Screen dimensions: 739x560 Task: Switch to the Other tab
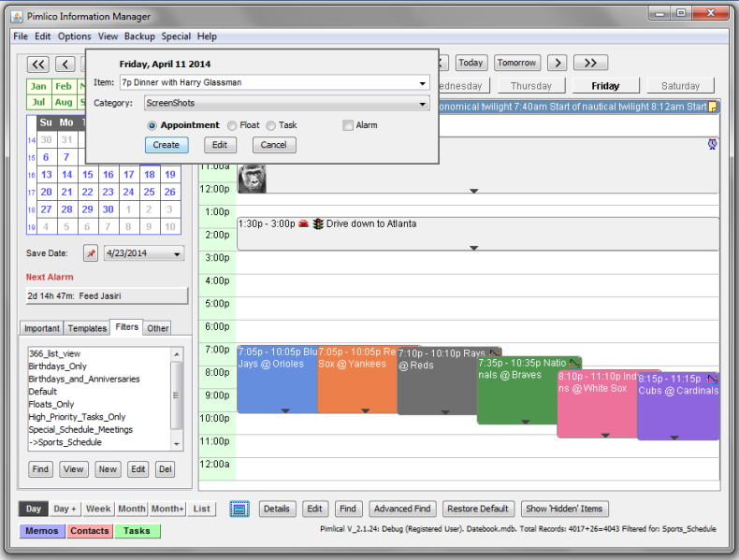pyautogui.click(x=157, y=328)
